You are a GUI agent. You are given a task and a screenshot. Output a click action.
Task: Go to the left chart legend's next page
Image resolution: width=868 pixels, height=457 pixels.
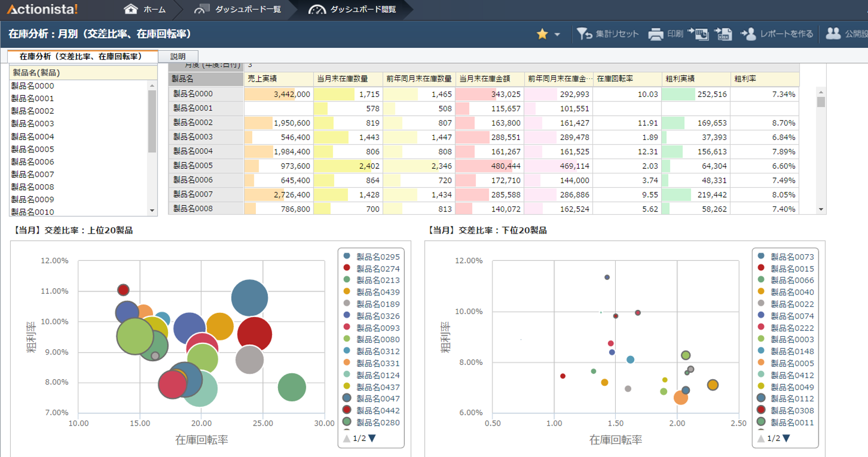pyautogui.click(x=372, y=438)
